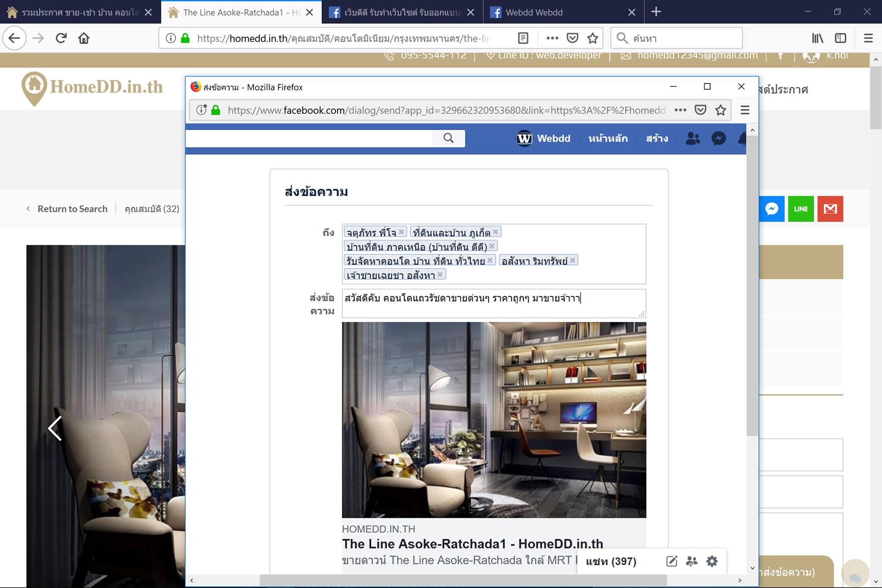Screen dimensions: 882x588
Task: Click main page vertical scrollbar
Action: tap(876, 97)
